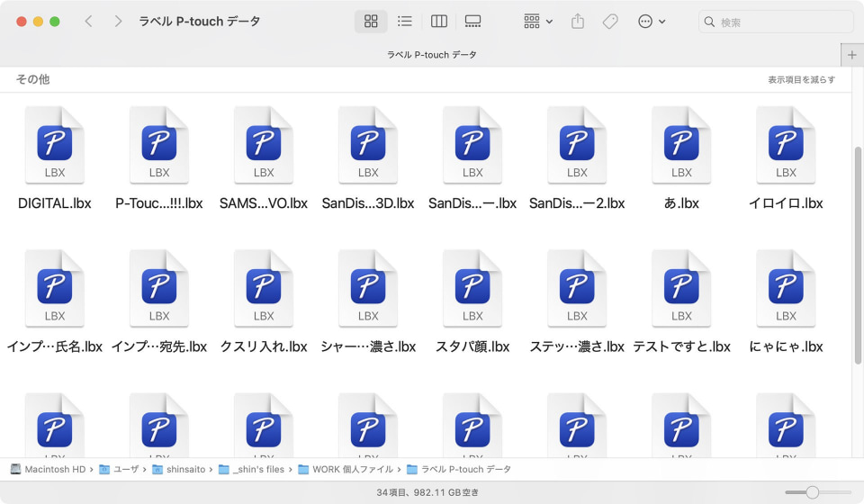Click the Macintosh HD path item
Screen dimensions: 864x504
(x=49, y=469)
